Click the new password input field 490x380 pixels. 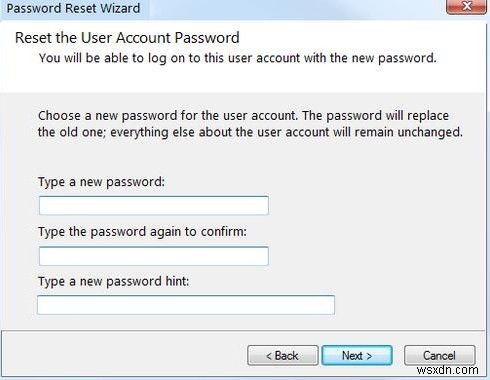click(154, 205)
